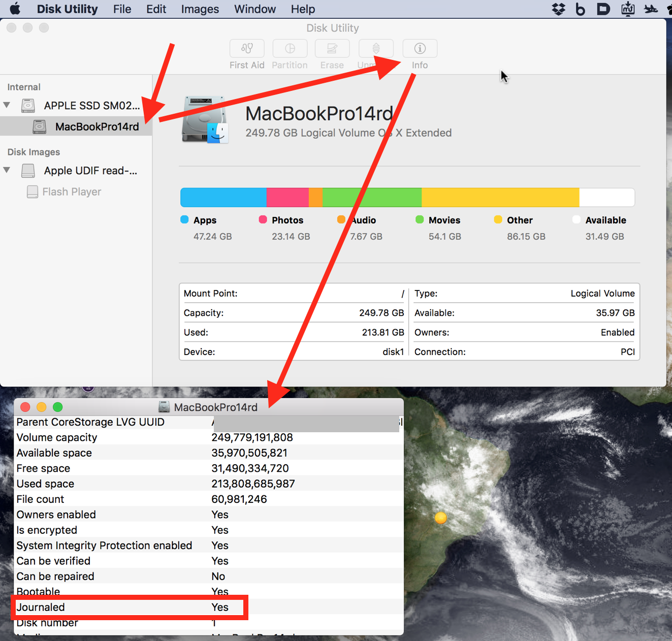Screen dimensions: 672x641
Task: Click the Movies legend label
Action: point(444,220)
